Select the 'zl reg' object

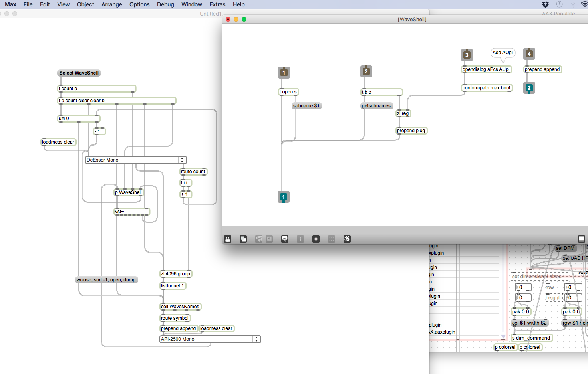coord(403,113)
